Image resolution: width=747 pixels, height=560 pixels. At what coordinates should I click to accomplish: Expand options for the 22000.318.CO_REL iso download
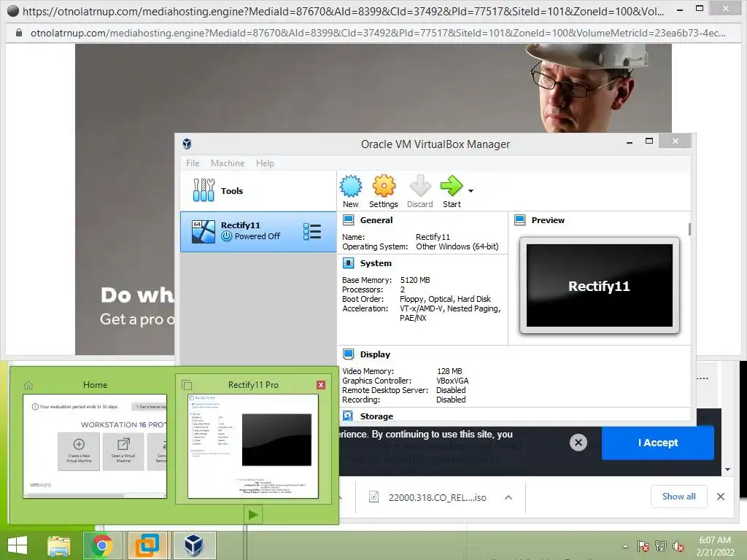pyautogui.click(x=508, y=497)
